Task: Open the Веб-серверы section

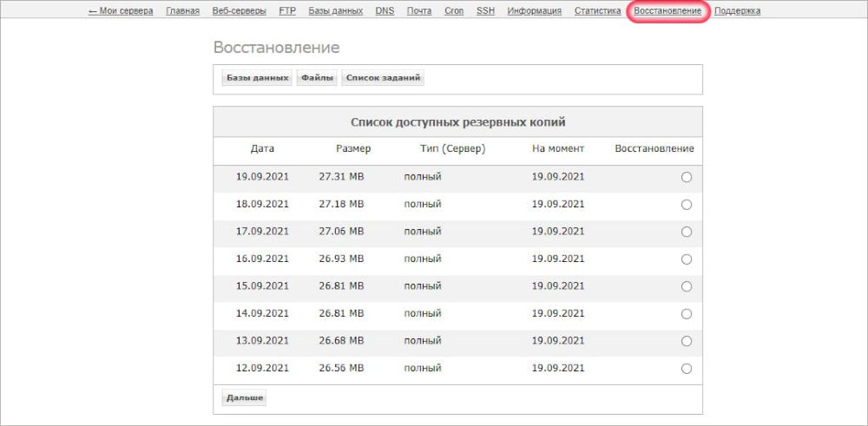Action: pyautogui.click(x=240, y=10)
